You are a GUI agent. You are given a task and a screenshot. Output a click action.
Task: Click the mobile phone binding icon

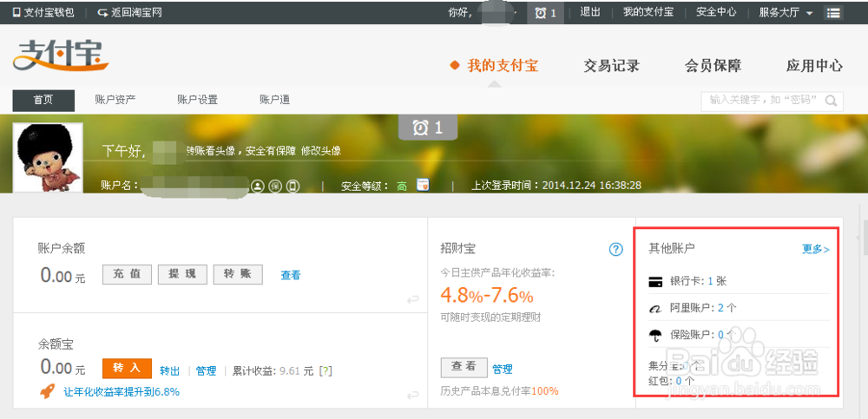(293, 187)
